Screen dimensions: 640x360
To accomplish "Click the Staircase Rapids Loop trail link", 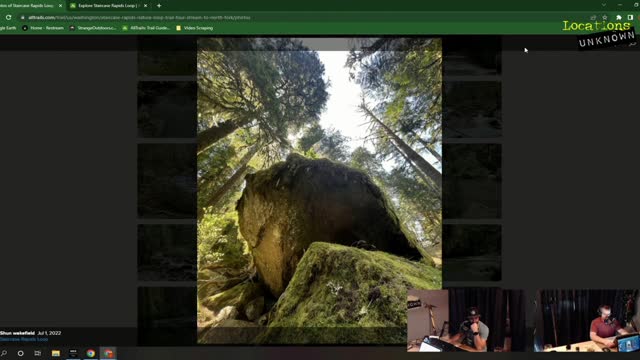I will point(24,339).
